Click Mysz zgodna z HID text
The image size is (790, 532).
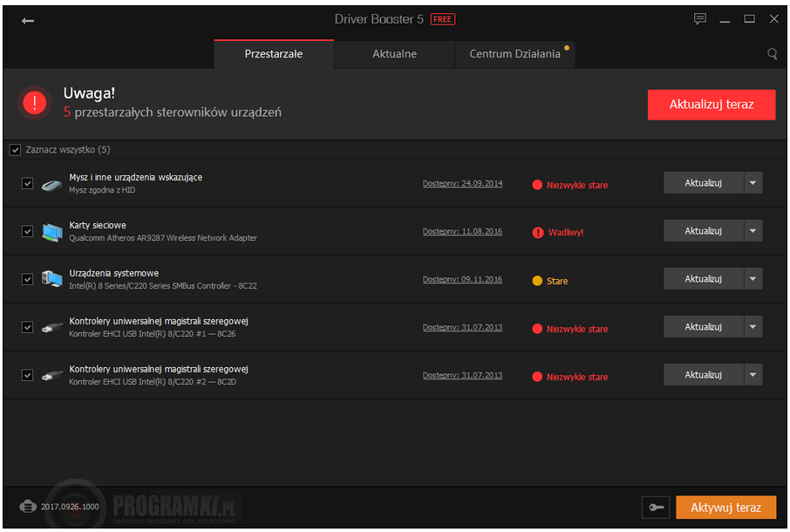pyautogui.click(x=102, y=190)
